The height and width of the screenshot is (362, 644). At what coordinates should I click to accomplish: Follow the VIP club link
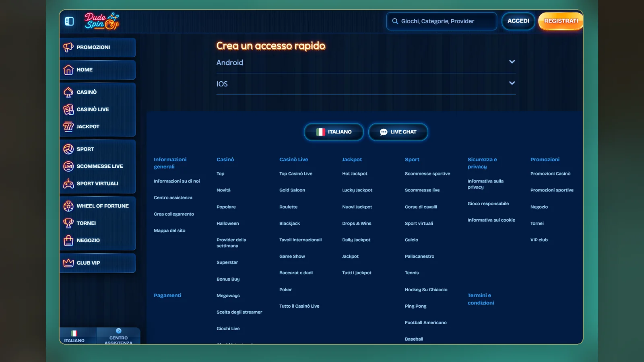(x=539, y=240)
